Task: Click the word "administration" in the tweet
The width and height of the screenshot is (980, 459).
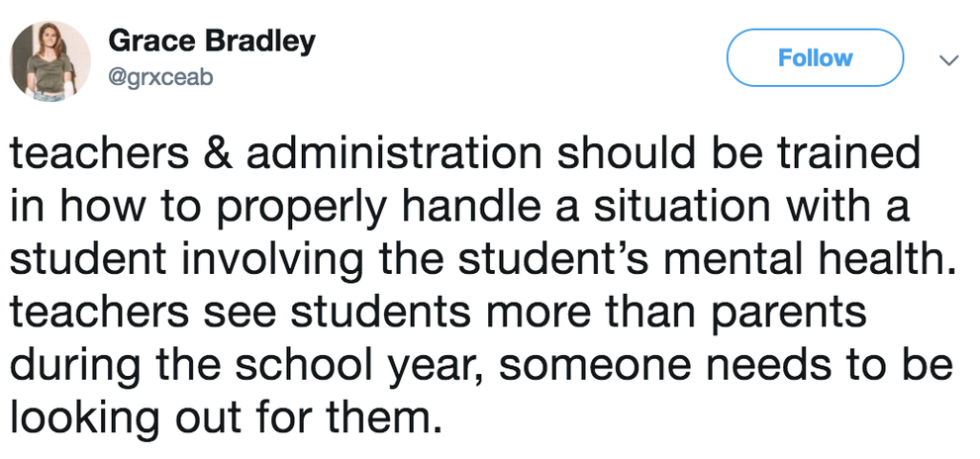Action: point(386,155)
